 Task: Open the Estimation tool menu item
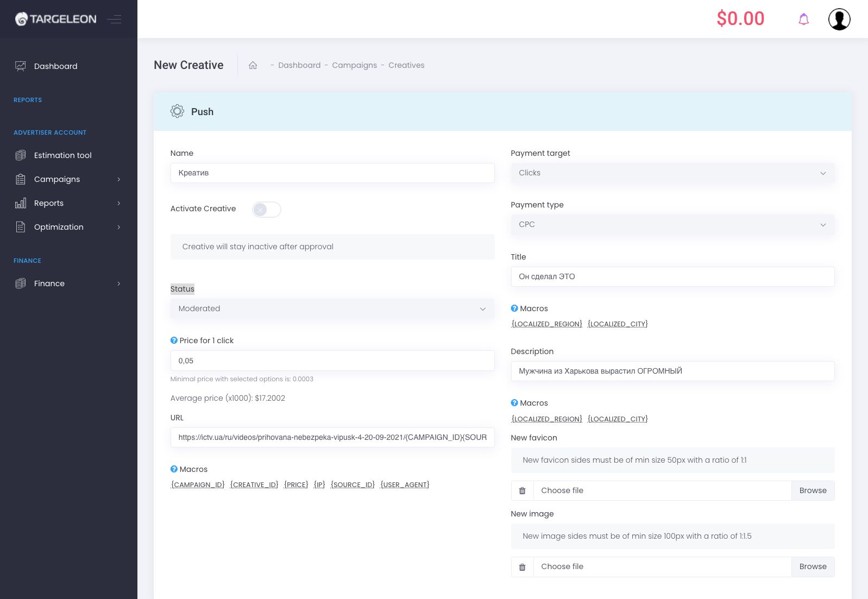[62, 155]
